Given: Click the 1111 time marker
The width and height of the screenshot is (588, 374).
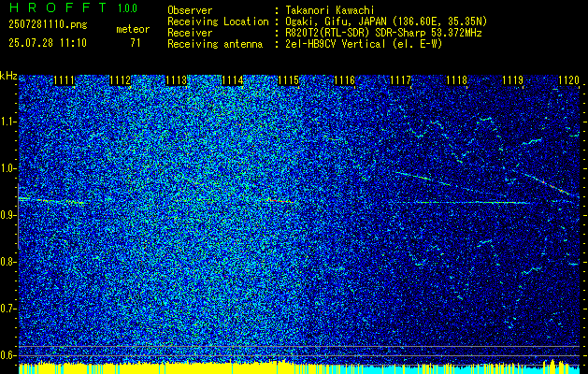Looking at the screenshot, I should point(65,80).
